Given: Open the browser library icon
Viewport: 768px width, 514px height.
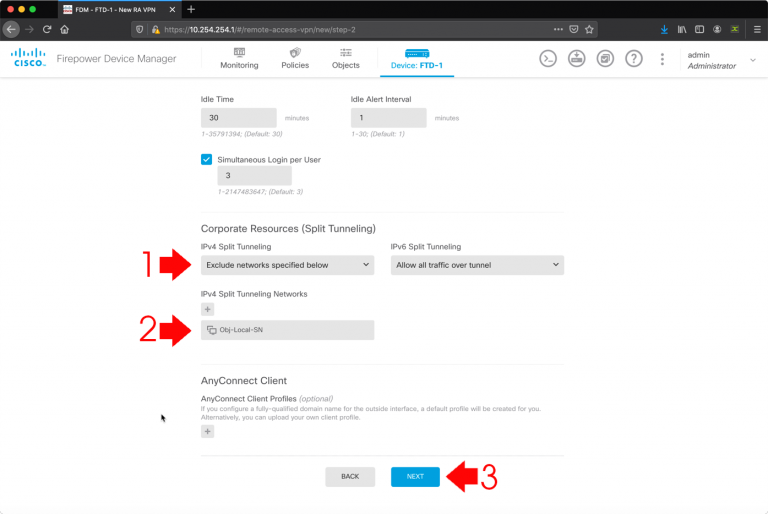Looking at the screenshot, I should tap(682, 29).
